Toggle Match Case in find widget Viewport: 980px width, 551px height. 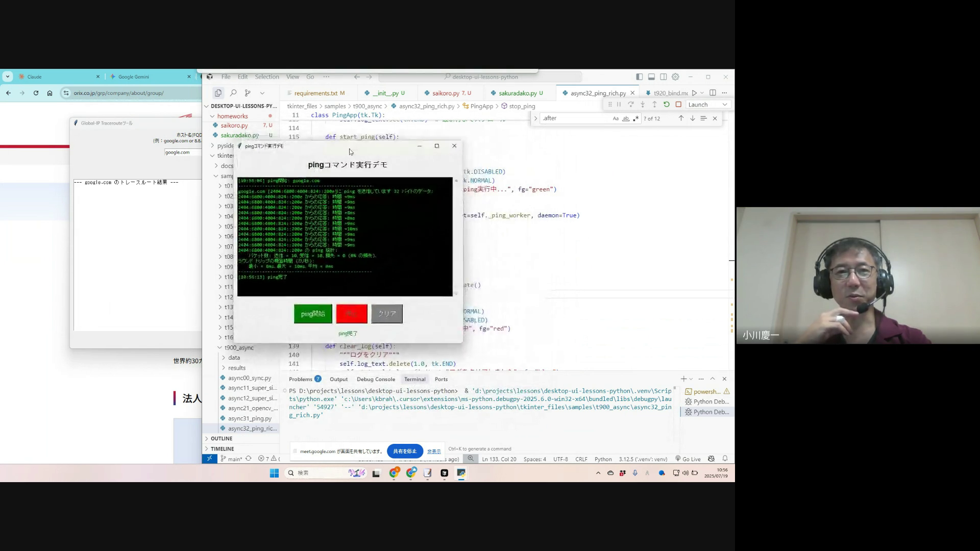point(616,118)
